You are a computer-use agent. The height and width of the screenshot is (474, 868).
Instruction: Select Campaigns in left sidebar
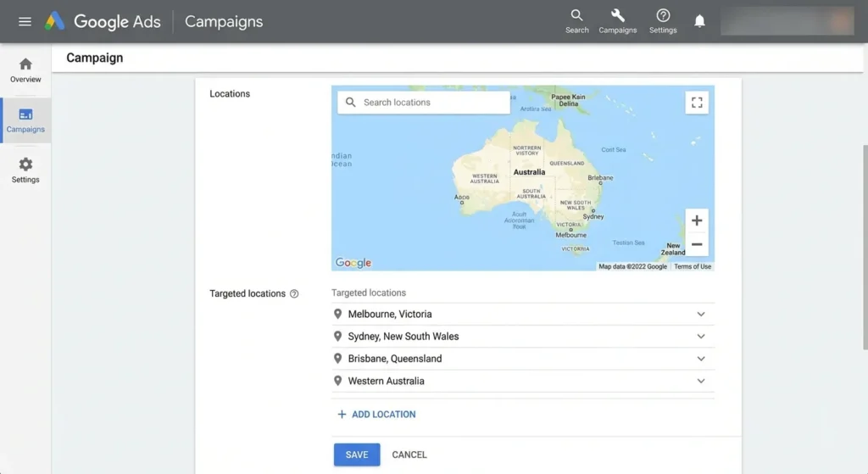(x=25, y=120)
